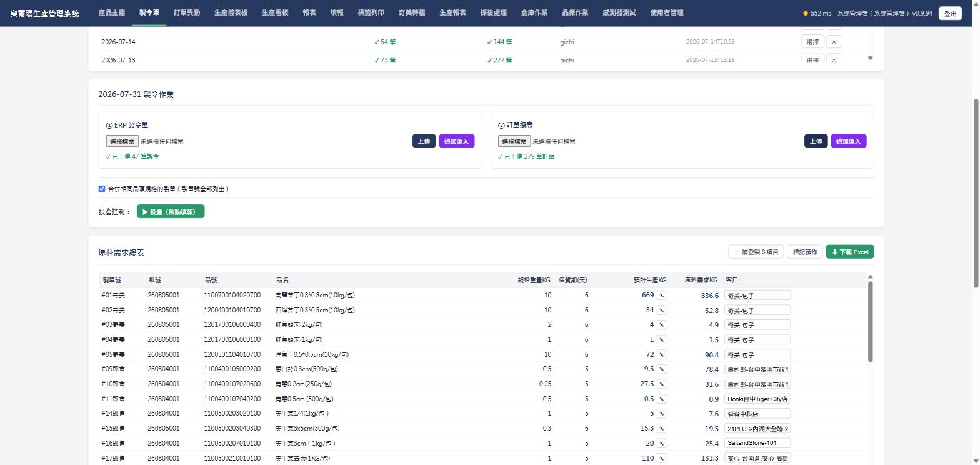The image size is (980, 465).
Task: Edit planned production KG for row #11即食
Action: pyautogui.click(x=661, y=399)
